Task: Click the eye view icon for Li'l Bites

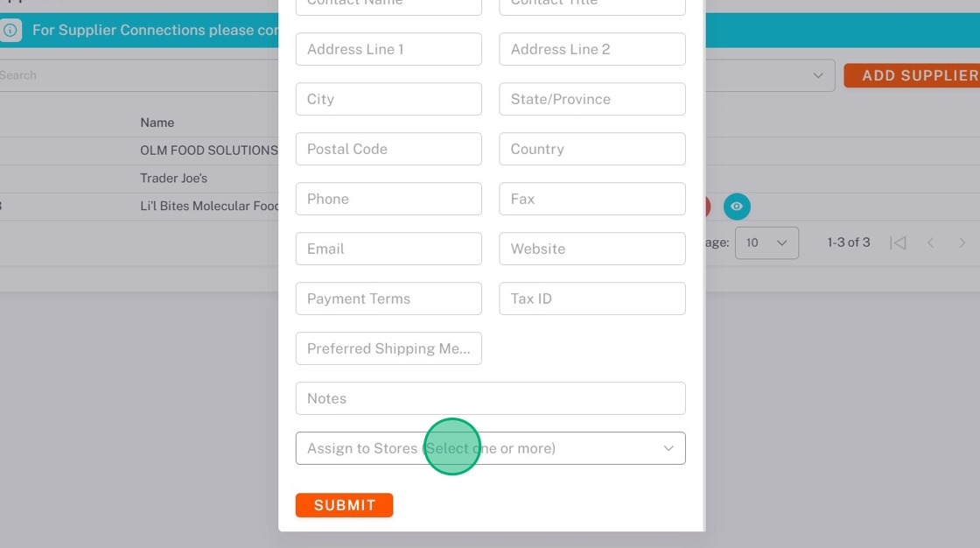Action: (x=737, y=207)
